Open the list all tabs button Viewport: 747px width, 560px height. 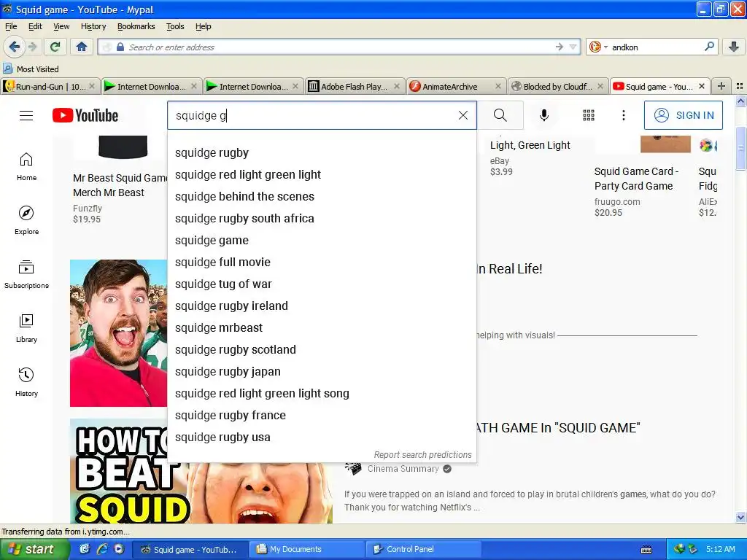(x=740, y=86)
